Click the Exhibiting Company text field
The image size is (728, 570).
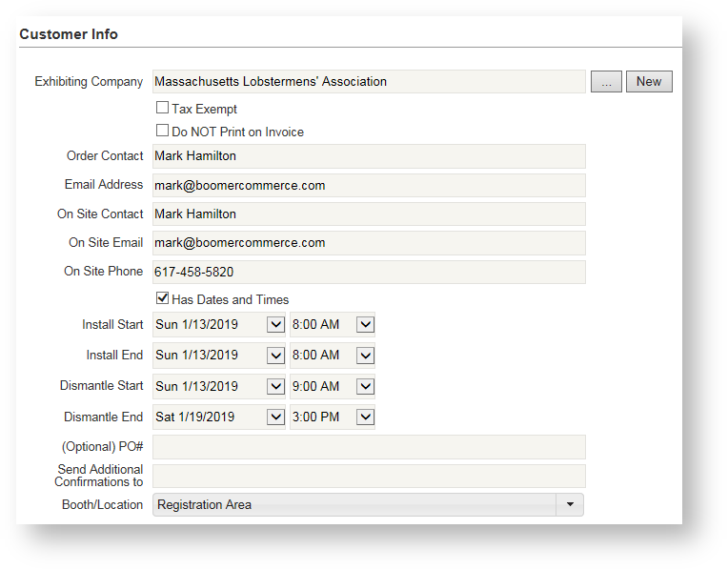(x=369, y=82)
